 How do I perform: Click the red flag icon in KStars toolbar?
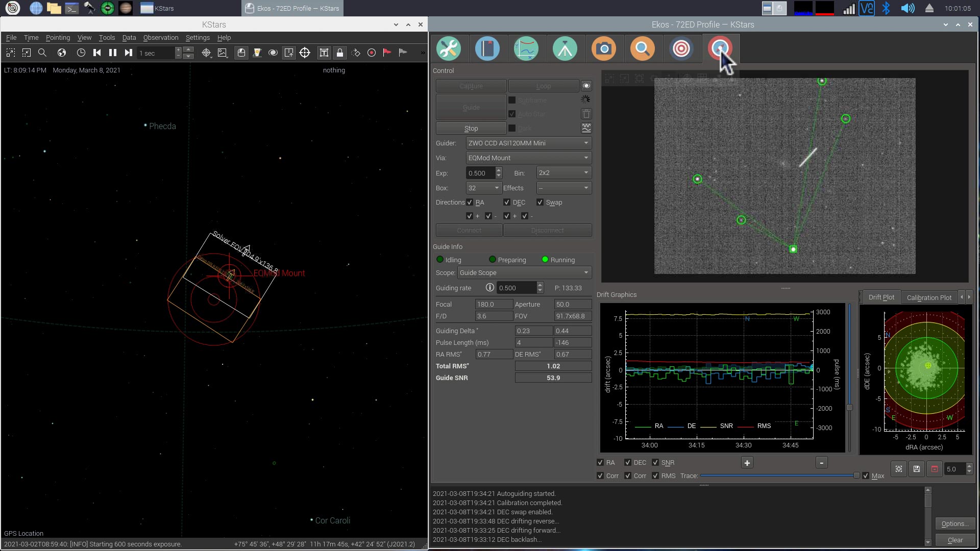pyautogui.click(x=387, y=53)
